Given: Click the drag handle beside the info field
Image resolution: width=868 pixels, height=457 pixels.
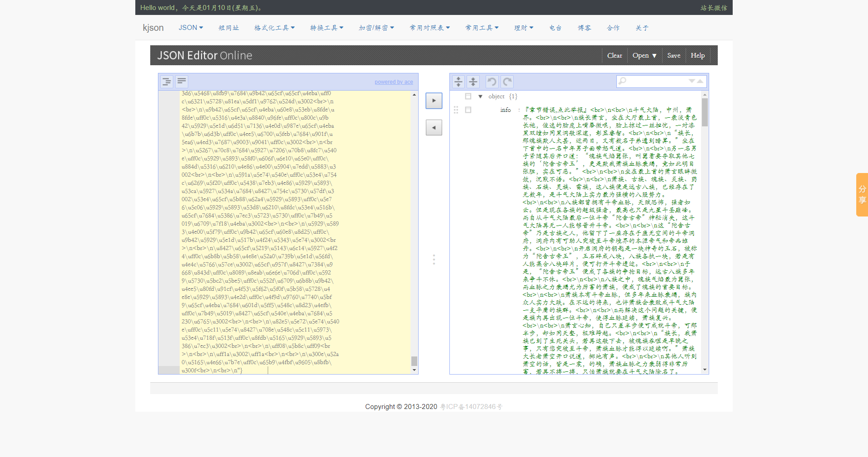Looking at the screenshot, I should tap(456, 110).
